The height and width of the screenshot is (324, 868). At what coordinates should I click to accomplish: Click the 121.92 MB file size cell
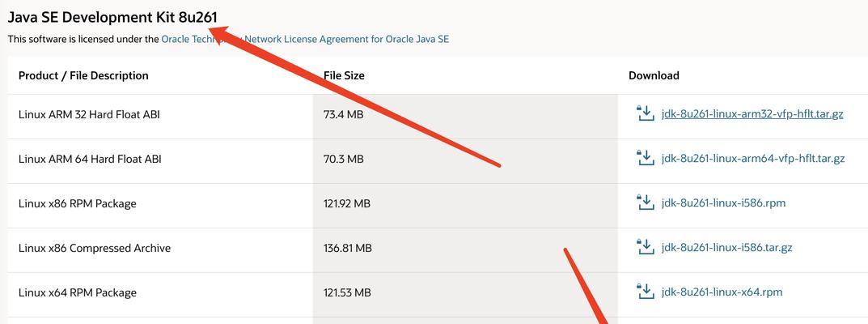[465, 206]
